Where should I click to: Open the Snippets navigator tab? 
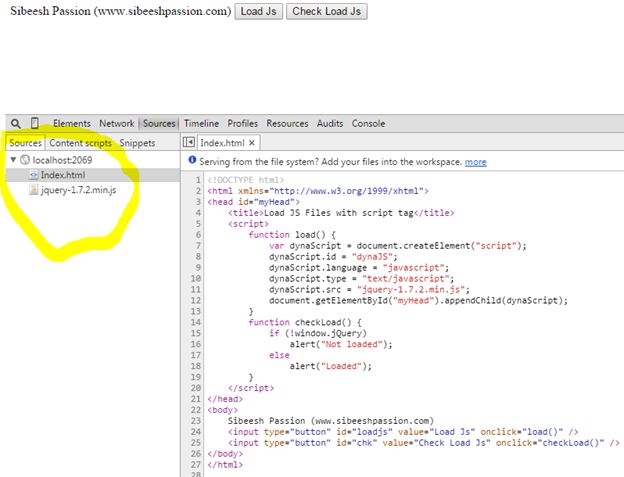(137, 143)
